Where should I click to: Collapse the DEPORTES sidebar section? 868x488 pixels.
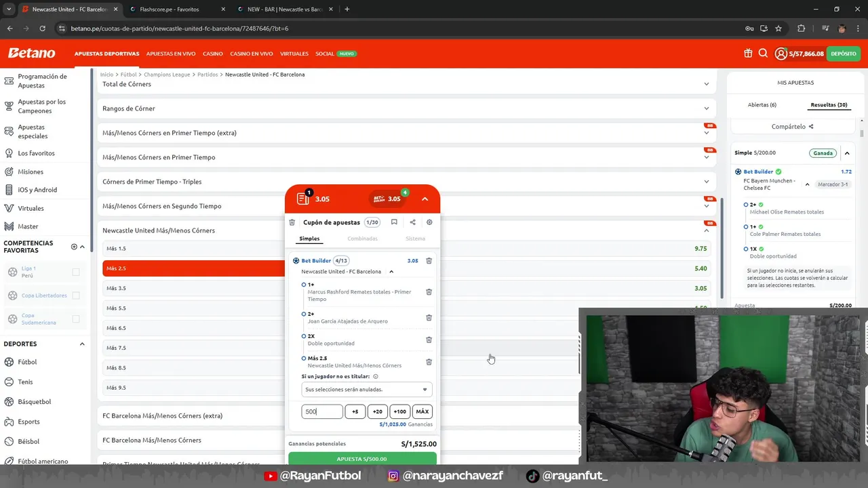(82, 344)
